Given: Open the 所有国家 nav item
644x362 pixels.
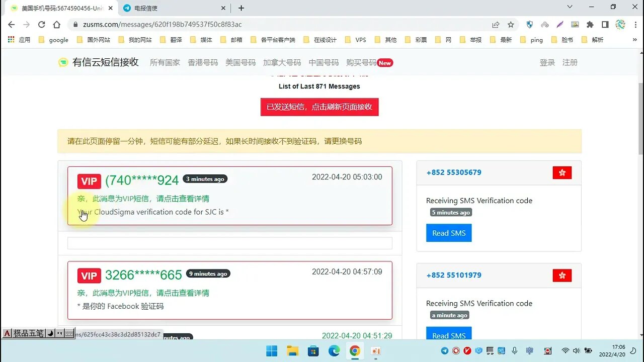Looking at the screenshot, I should [x=165, y=62].
